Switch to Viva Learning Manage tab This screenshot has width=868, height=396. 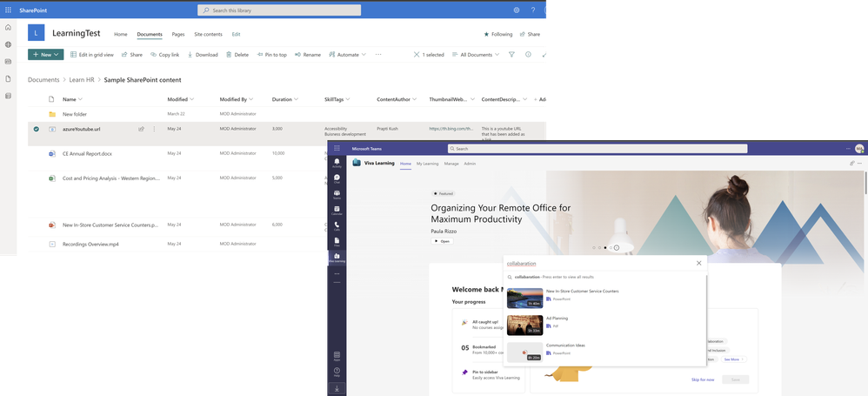(x=451, y=164)
